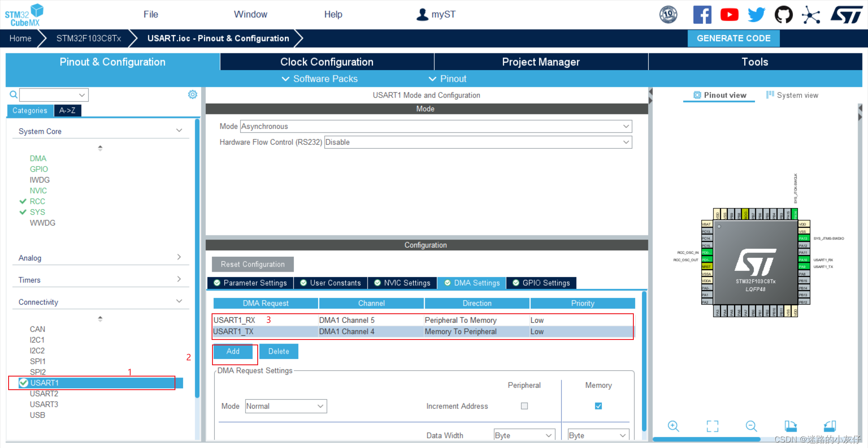Image resolution: width=868 pixels, height=448 pixels.
Task: Open the USART1 Mode dropdown
Action: pyautogui.click(x=436, y=127)
